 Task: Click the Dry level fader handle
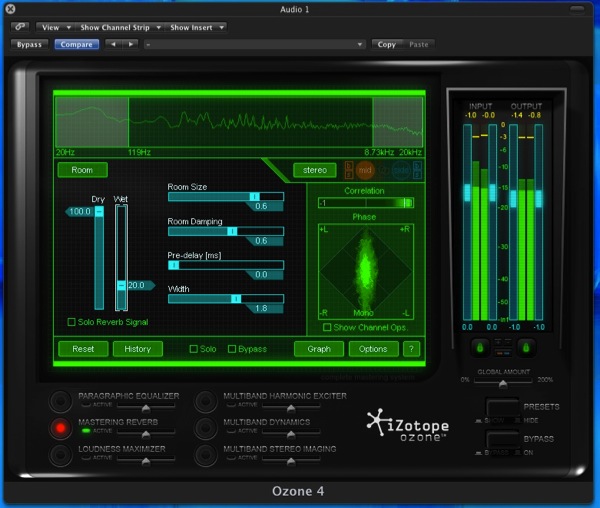tap(99, 211)
